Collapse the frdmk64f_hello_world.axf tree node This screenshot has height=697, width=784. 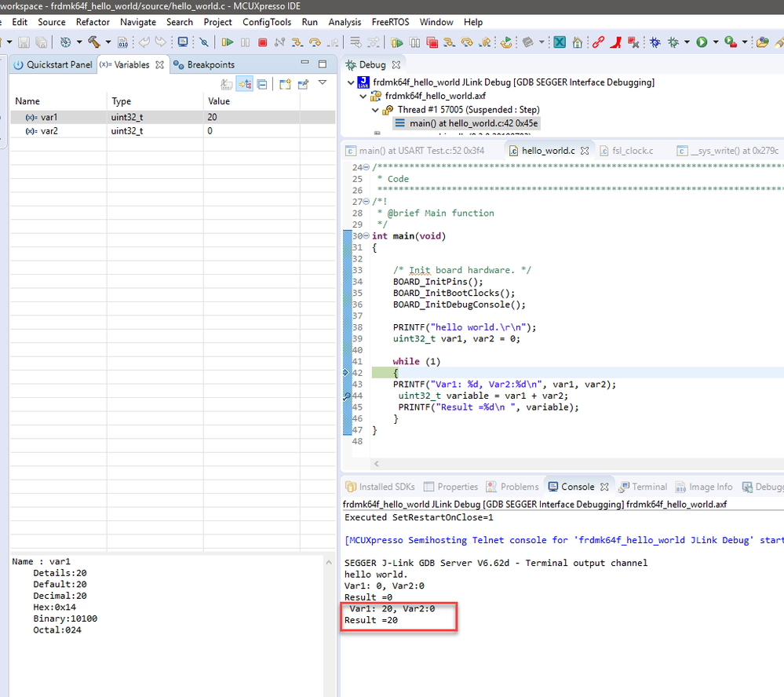363,96
